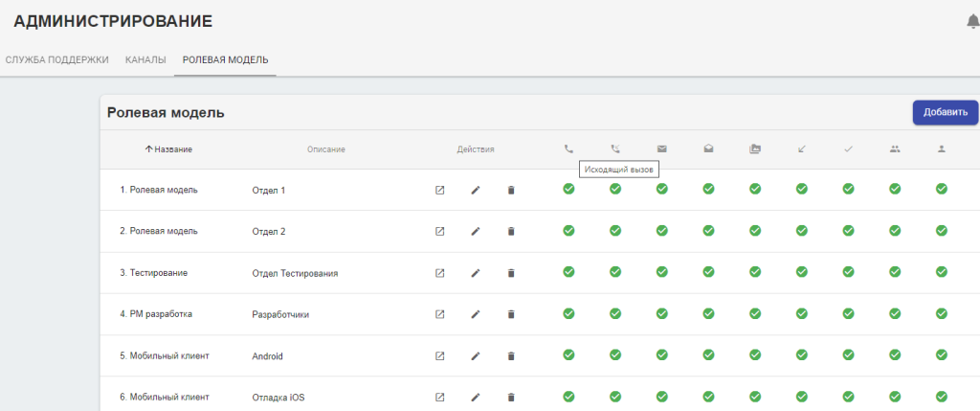Open role 'Отдел 1' in new window
The height and width of the screenshot is (411, 980).
(x=440, y=190)
